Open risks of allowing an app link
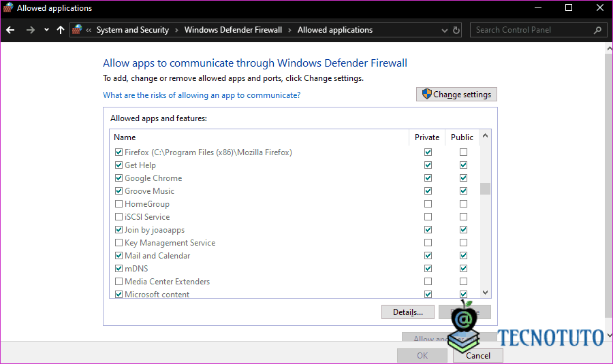This screenshot has height=364, width=613. point(202,95)
